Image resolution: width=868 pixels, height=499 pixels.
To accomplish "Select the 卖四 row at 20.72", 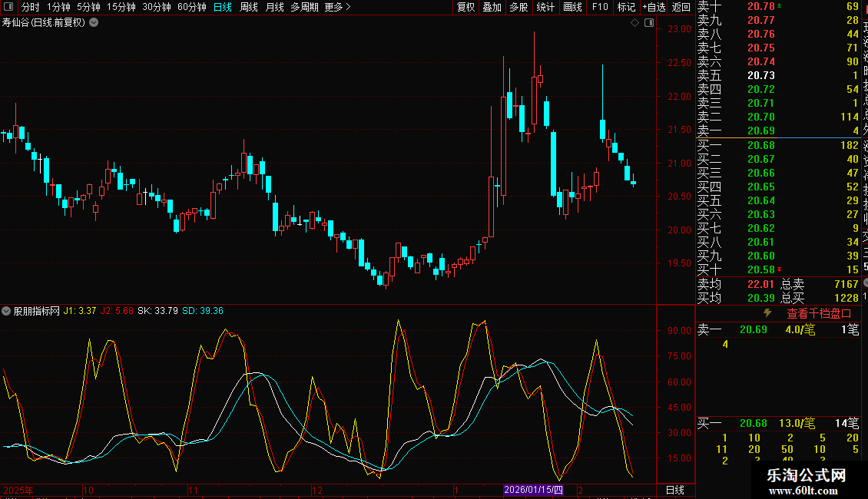I will pos(778,89).
